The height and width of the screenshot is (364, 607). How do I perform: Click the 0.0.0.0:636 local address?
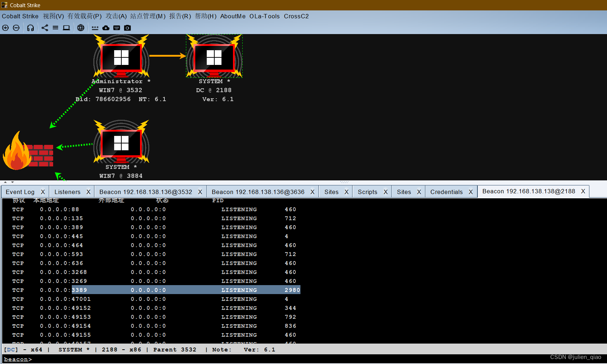click(61, 263)
